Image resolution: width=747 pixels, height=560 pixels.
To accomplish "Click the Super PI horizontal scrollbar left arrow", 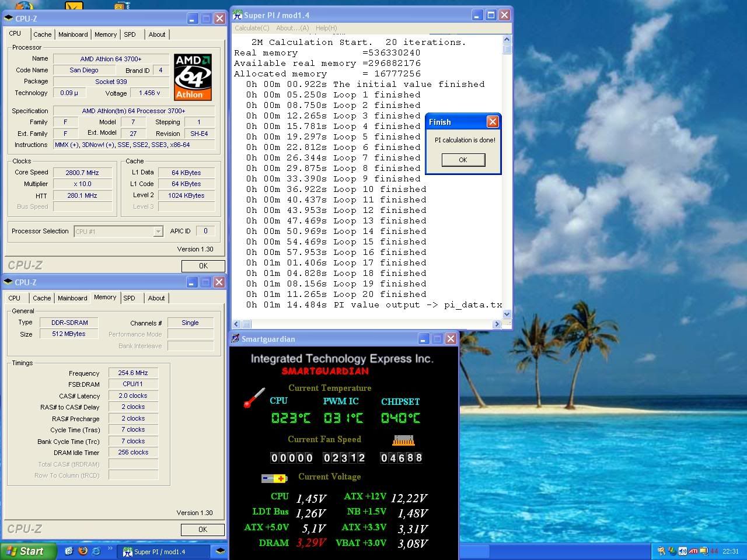I will point(236,324).
